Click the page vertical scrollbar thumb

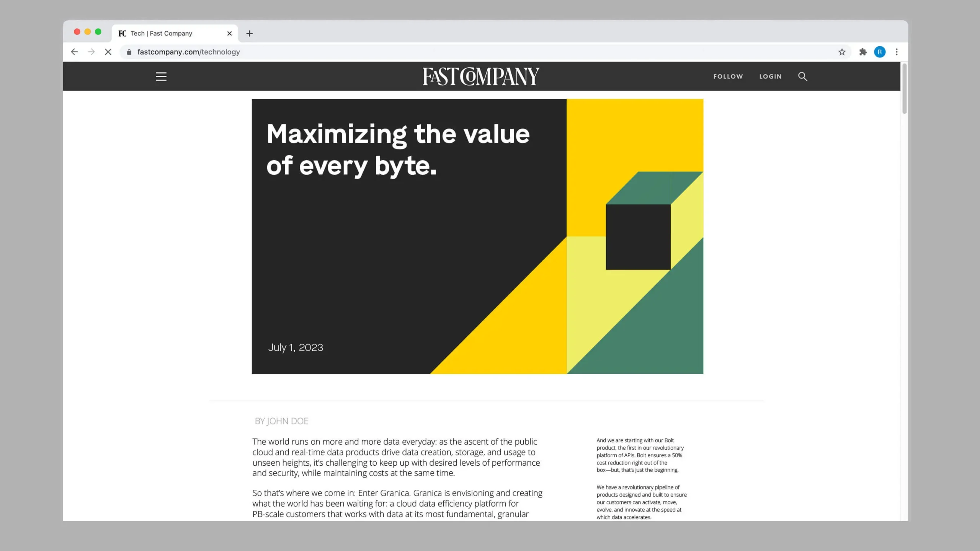(904, 89)
